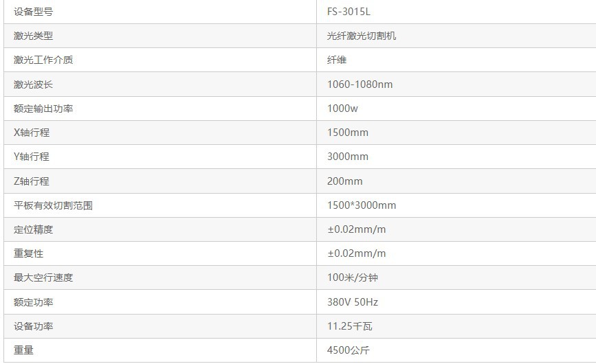Viewport: 596px width, 364px height.
Task: Select the 定位精度 label cell
Action: coord(33,229)
